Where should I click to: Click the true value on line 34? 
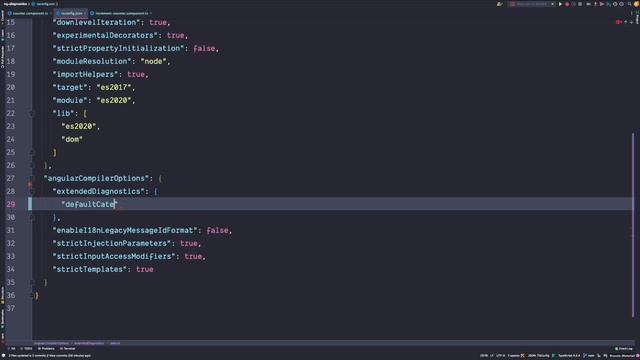[144, 270]
